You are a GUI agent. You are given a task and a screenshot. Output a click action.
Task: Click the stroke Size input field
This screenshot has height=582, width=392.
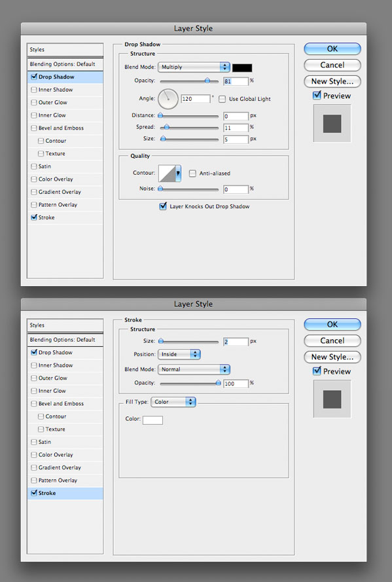(236, 342)
